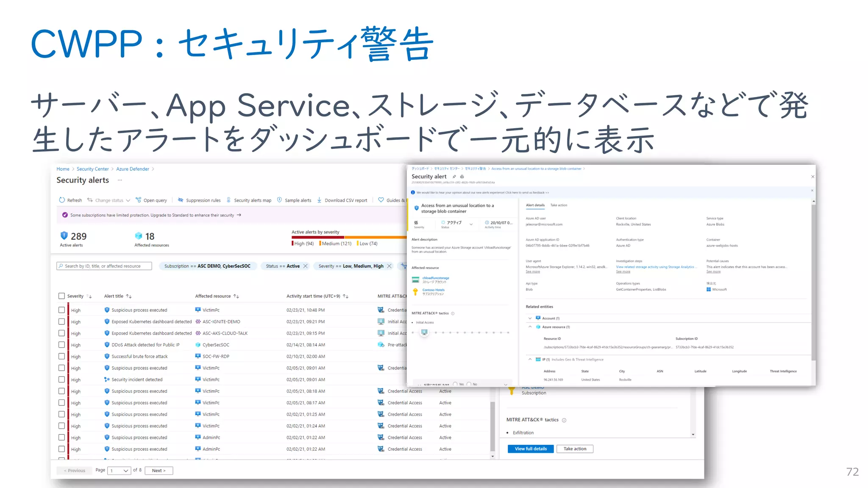This screenshot has width=868, height=488.
Task: Open the Home breadcrumb
Action: pyautogui.click(x=63, y=169)
